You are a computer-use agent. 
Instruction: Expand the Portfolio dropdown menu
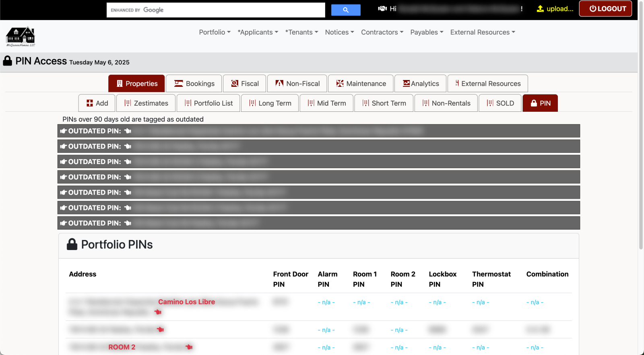pyautogui.click(x=215, y=32)
